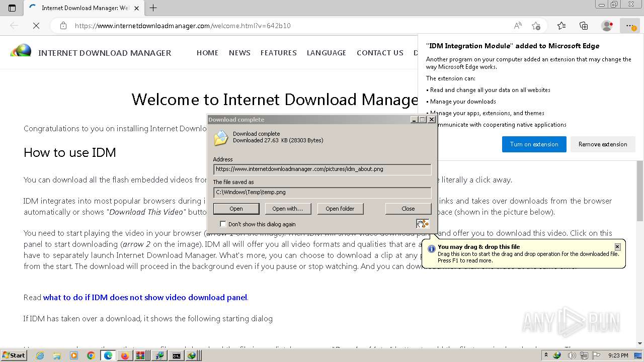The width and height of the screenshot is (644, 362).
Task: Open Command Prompt from taskbar
Action: (x=176, y=355)
